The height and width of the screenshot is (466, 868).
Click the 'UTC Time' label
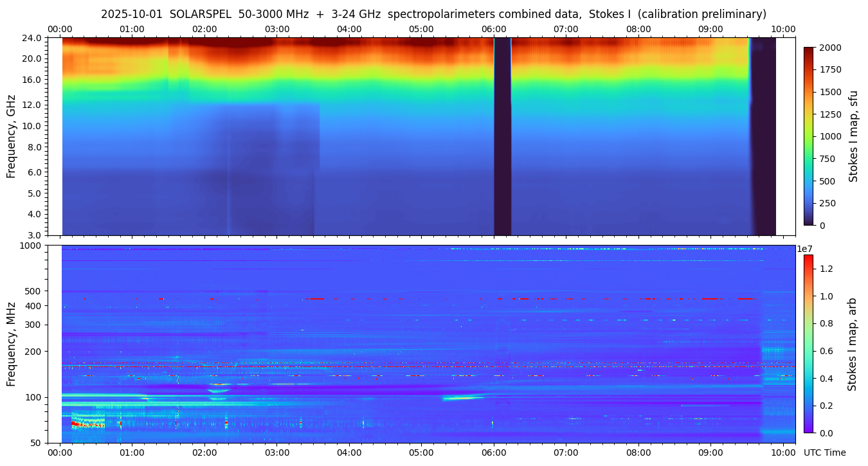point(824,453)
